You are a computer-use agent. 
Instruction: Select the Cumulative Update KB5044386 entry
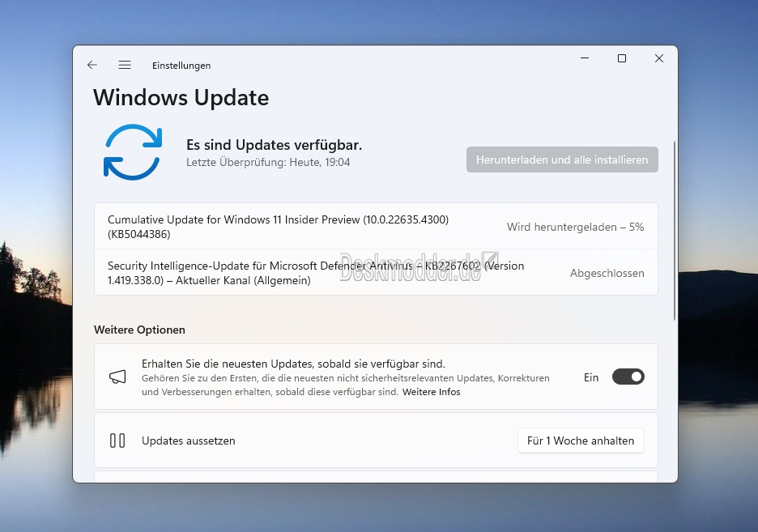376,227
